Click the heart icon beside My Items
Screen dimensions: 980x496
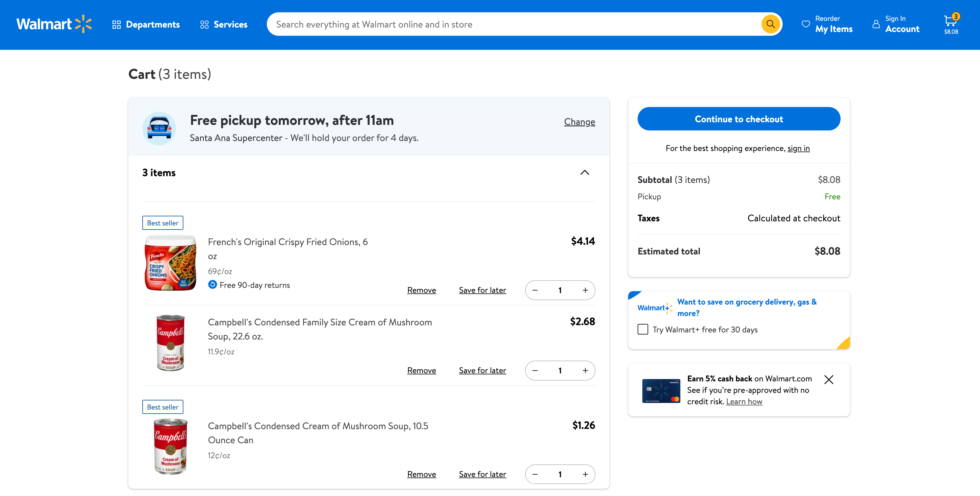click(806, 24)
